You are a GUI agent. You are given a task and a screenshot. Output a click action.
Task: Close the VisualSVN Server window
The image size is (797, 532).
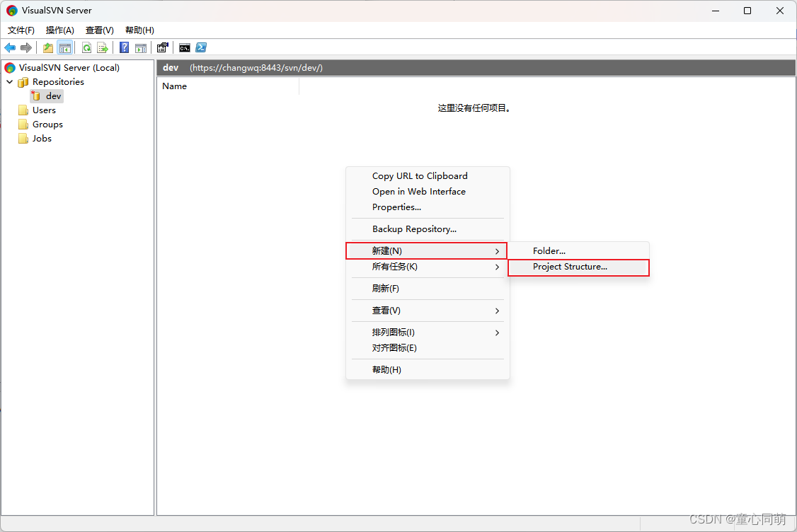[780, 11]
